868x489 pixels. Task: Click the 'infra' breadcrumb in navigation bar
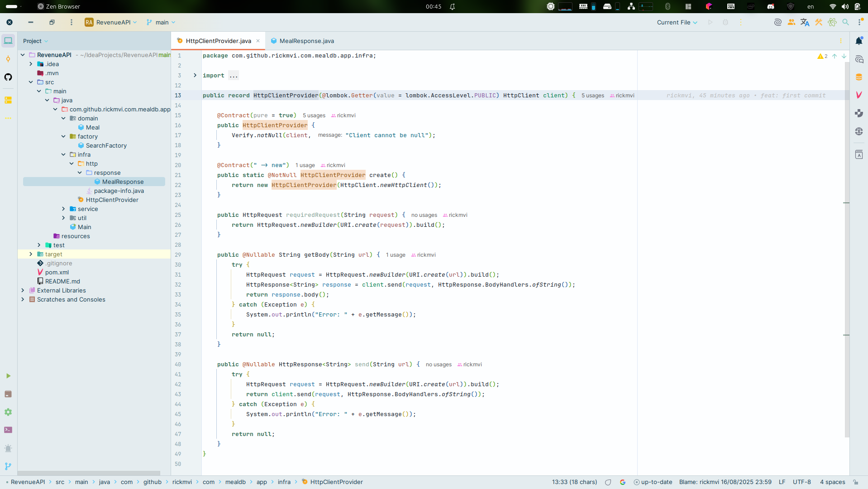click(284, 482)
